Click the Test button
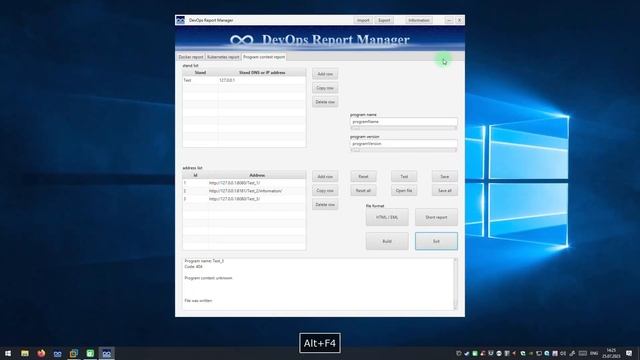This screenshot has height=360, width=640. pyautogui.click(x=404, y=176)
